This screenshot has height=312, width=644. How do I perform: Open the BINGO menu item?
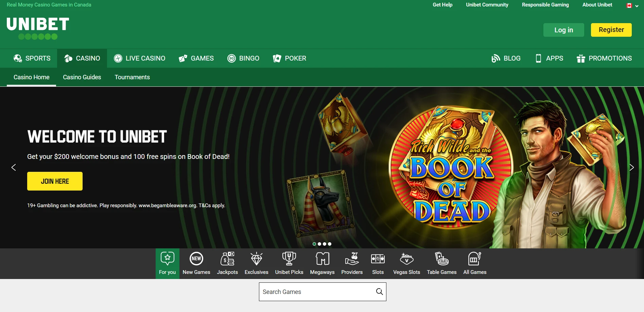point(243,58)
